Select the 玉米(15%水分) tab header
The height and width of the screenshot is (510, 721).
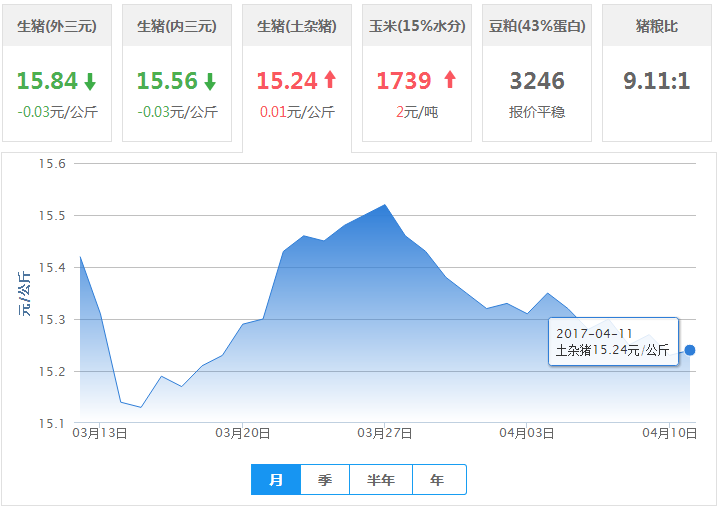[x=417, y=26]
